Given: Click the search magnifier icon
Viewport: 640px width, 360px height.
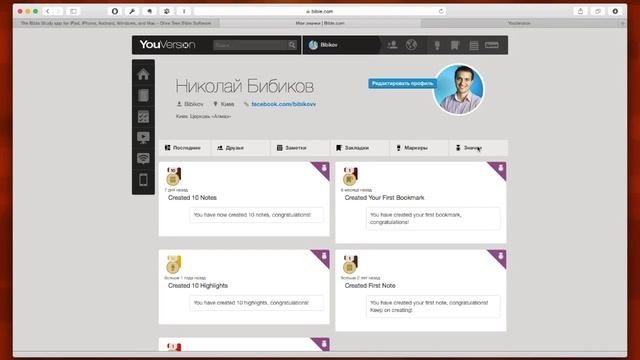Looking at the screenshot, I should [x=292, y=45].
